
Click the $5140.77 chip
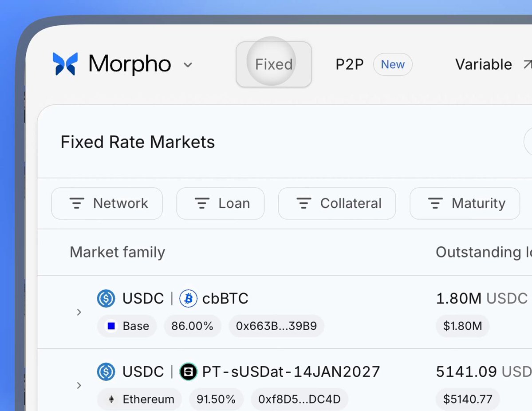coord(468,399)
